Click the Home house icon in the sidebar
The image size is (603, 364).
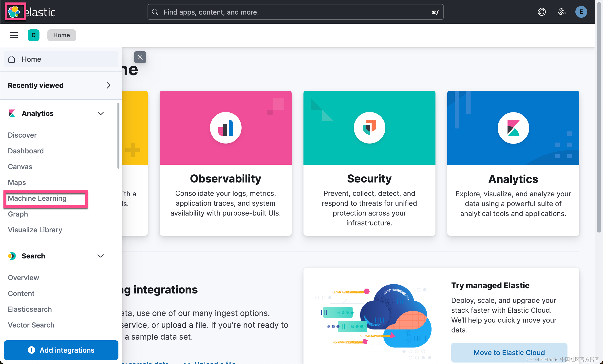tap(11, 59)
